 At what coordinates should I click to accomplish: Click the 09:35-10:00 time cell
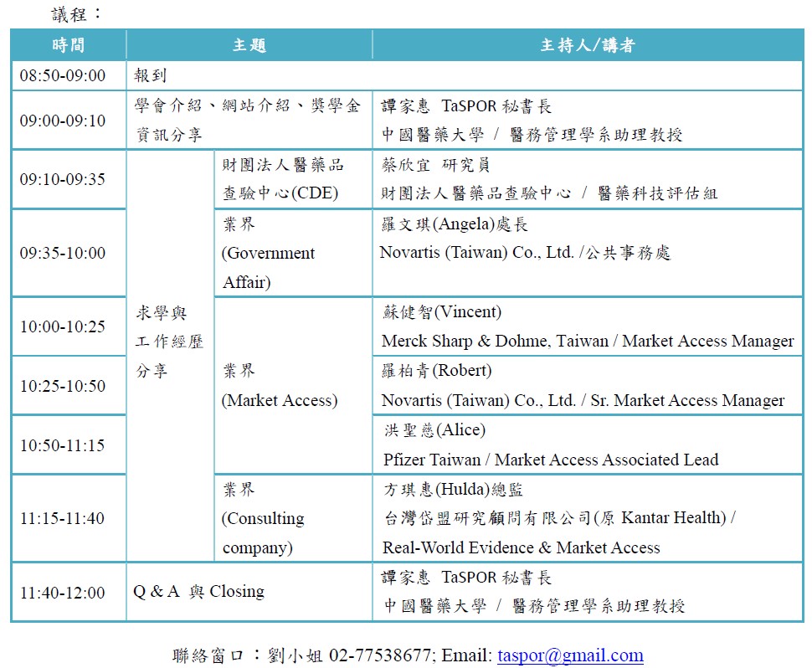69,253
